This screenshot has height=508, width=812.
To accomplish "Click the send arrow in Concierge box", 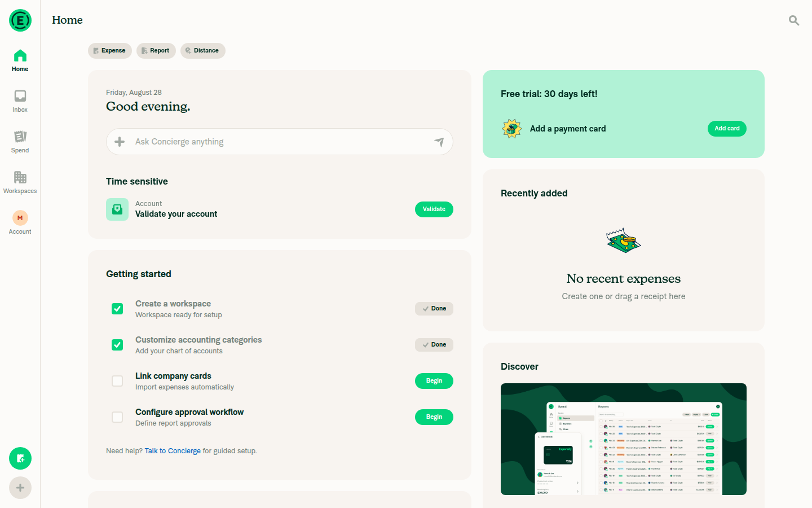I will point(439,142).
